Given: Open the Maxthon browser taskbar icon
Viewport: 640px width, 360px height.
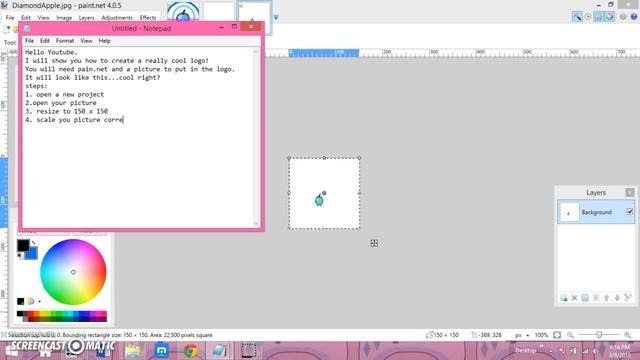Looking at the screenshot, I should [162, 351].
